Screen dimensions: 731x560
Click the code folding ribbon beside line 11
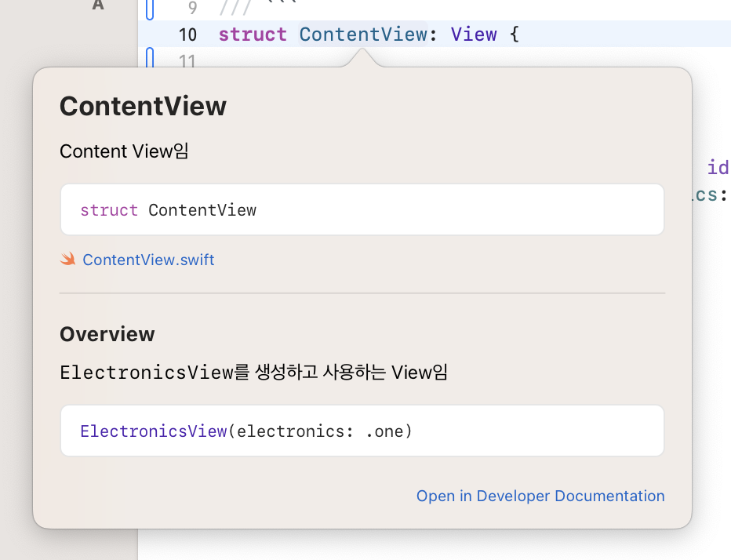150,57
